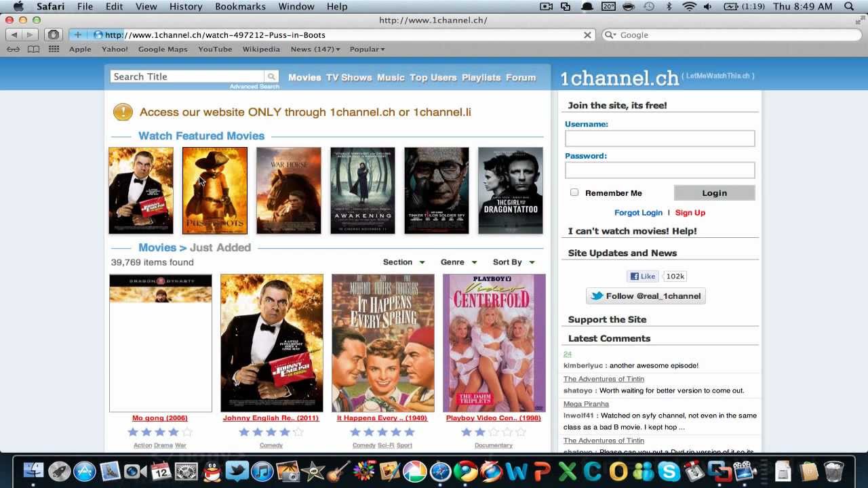The height and width of the screenshot is (488, 868).
Task: Click the add bookmark plus button
Action: pos(77,35)
